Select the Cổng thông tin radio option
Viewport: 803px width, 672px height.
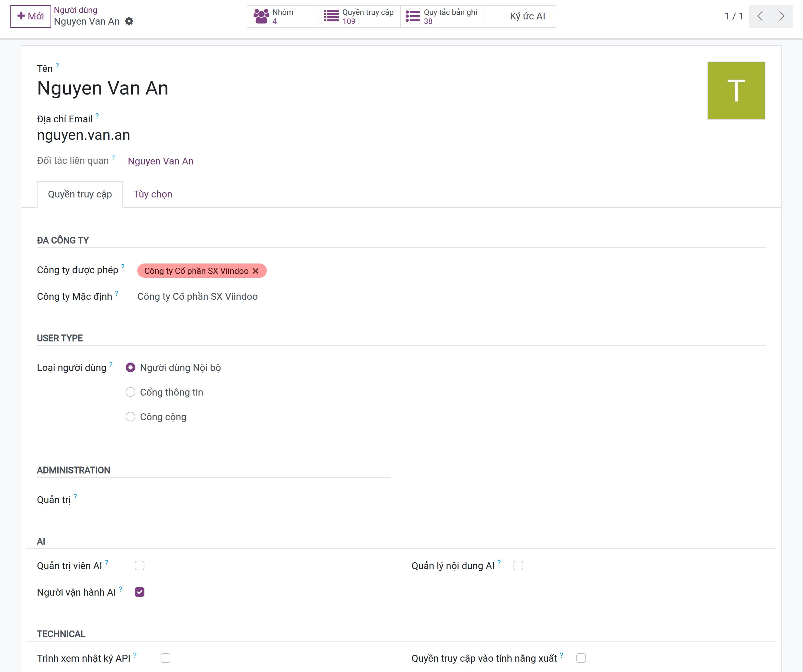point(130,392)
